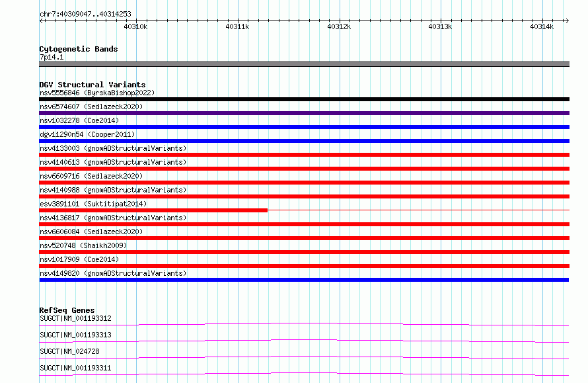The image size is (588, 383).
Task: Click the black nsv5556846 variant bar
Action: 304,99
